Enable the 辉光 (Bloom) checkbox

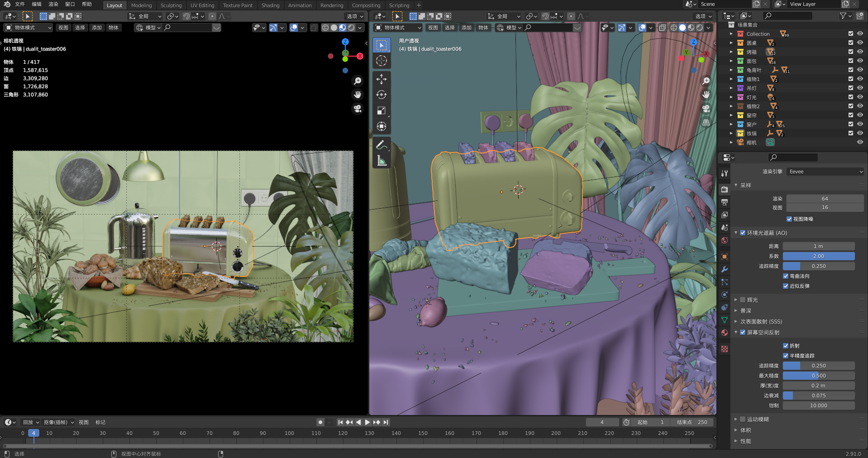pyautogui.click(x=743, y=299)
